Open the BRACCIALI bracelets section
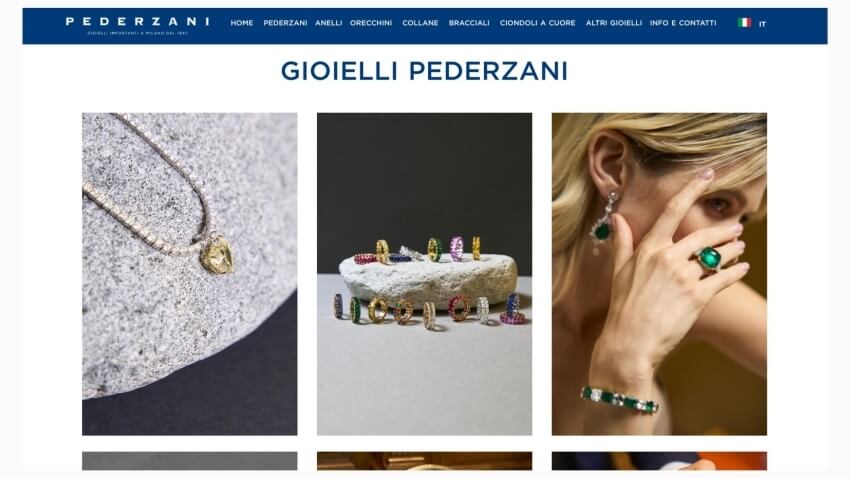This screenshot has height=478, width=850. coord(469,23)
